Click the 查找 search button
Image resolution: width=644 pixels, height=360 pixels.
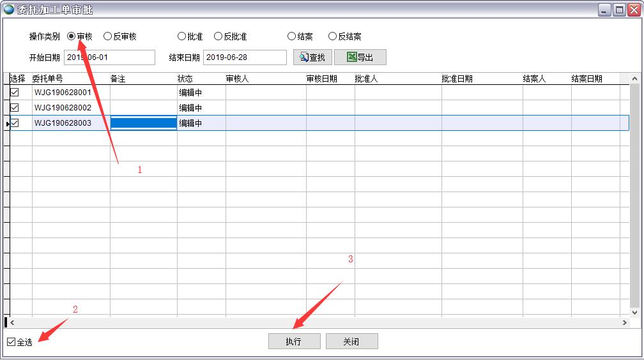(312, 57)
